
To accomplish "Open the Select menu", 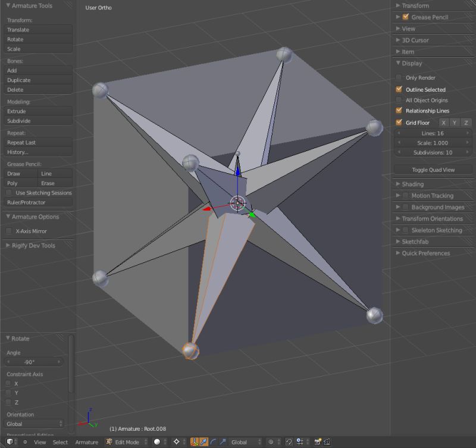I will click(59, 442).
